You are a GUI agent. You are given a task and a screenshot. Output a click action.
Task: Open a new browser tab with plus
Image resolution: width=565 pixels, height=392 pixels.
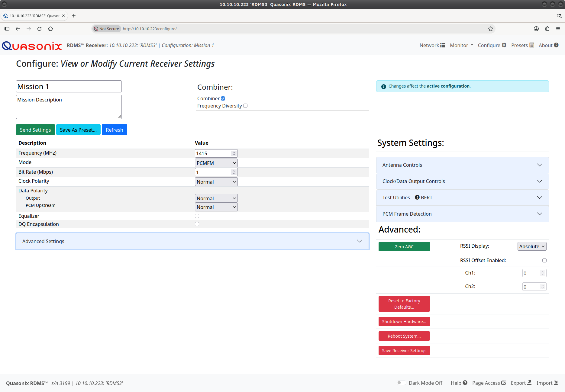tap(74, 16)
